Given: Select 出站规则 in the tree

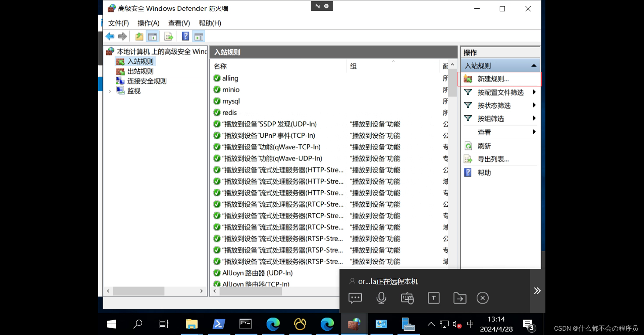Looking at the screenshot, I should (x=140, y=71).
